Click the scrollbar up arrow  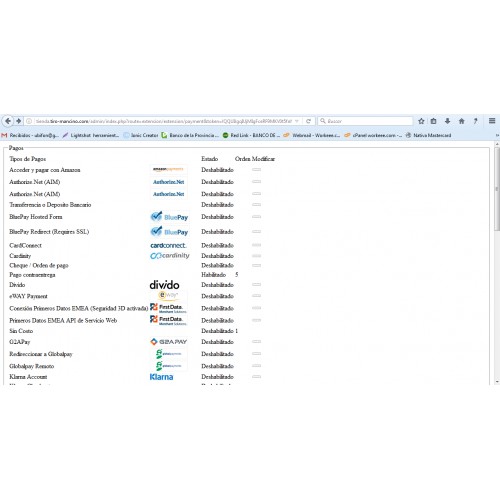497,144
